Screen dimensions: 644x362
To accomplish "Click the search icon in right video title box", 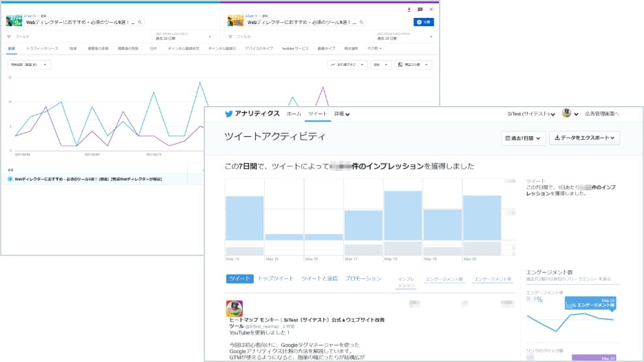I will tap(361, 22).
